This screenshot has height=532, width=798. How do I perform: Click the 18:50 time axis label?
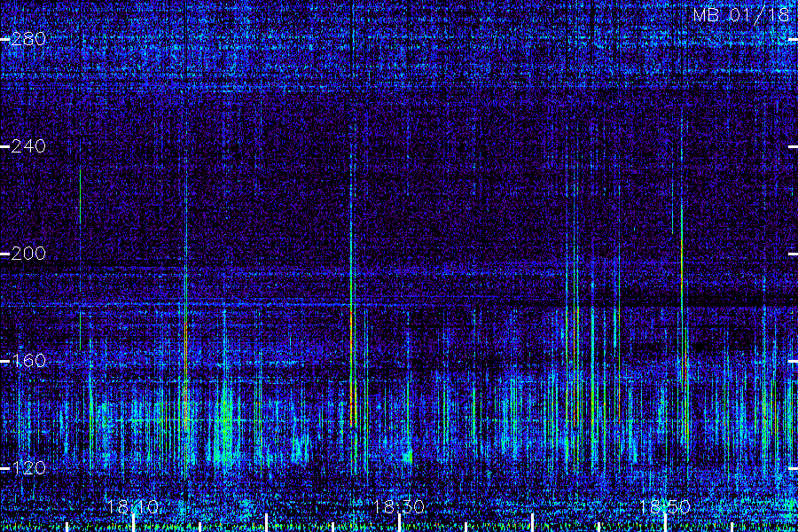(x=665, y=506)
